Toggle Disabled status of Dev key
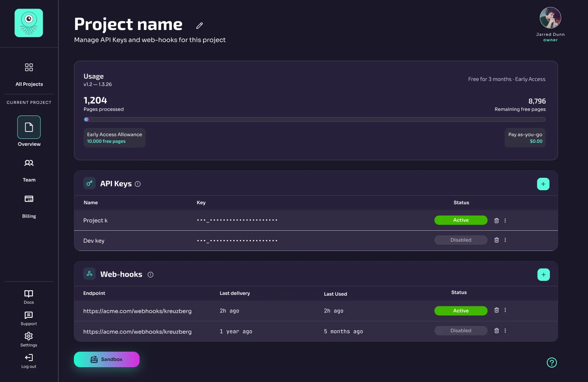The image size is (588, 382). click(461, 240)
